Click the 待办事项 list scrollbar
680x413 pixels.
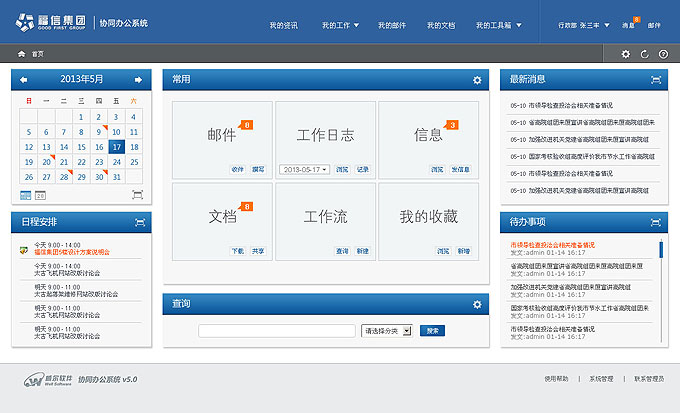click(660, 250)
